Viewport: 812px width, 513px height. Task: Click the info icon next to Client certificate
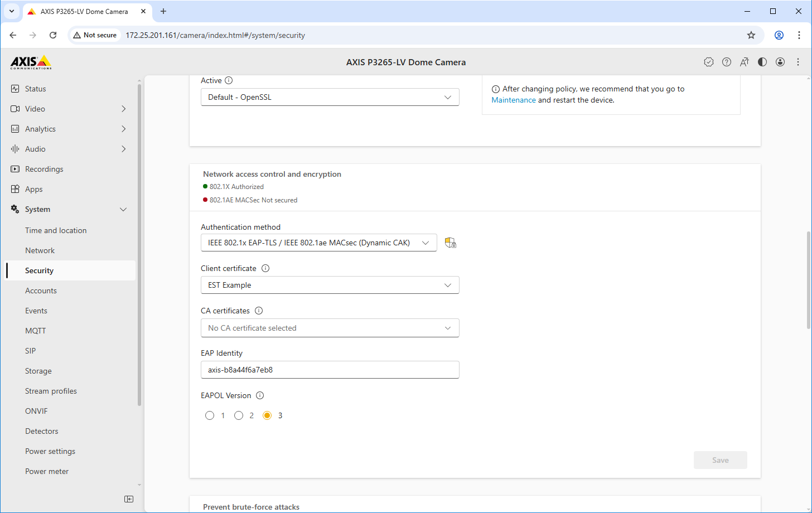265,268
